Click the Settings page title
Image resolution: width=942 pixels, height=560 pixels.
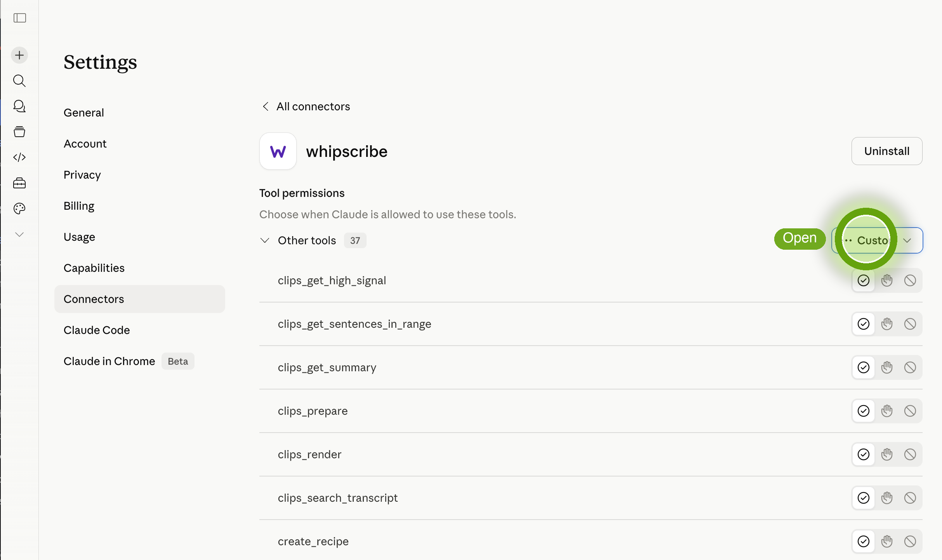pyautogui.click(x=100, y=62)
